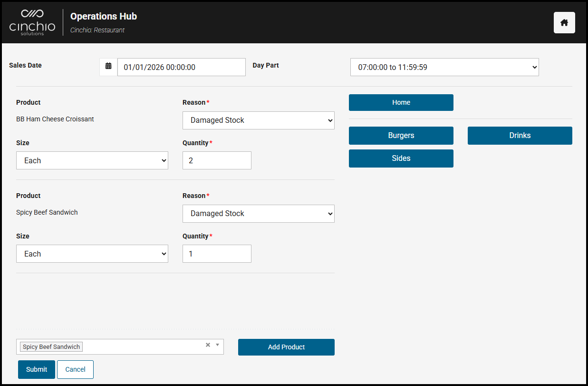The width and height of the screenshot is (588, 386).
Task: Clear the Spicy Beef Sandwich selection (x)
Action: tap(208, 345)
